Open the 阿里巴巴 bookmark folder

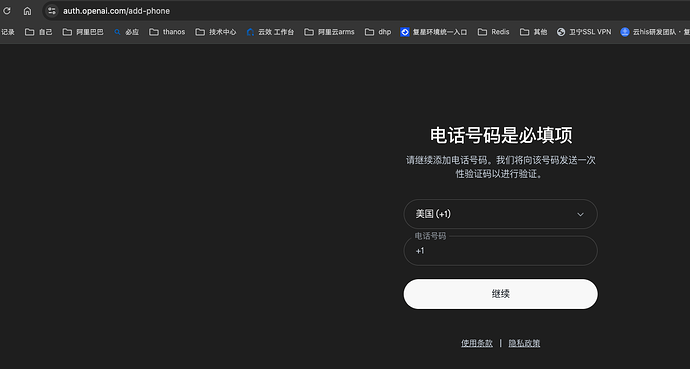[x=83, y=32]
